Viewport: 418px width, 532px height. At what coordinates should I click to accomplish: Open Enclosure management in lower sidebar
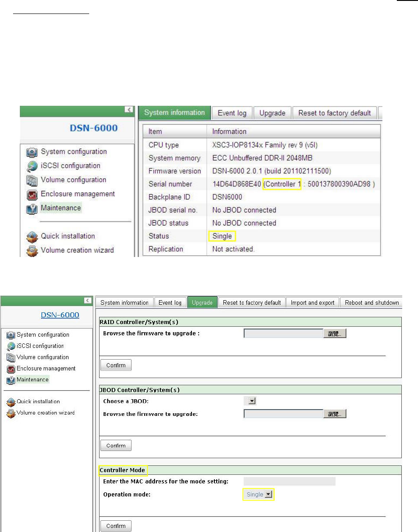click(x=46, y=369)
